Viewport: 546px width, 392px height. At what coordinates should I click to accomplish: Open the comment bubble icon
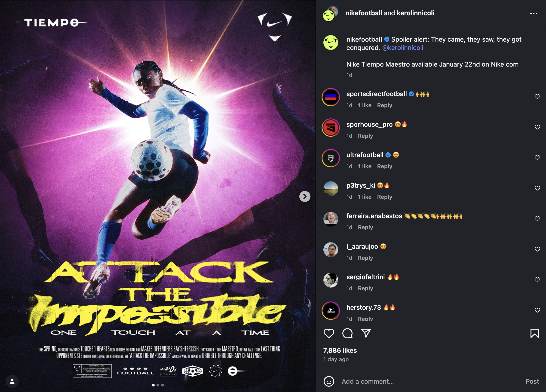click(347, 333)
